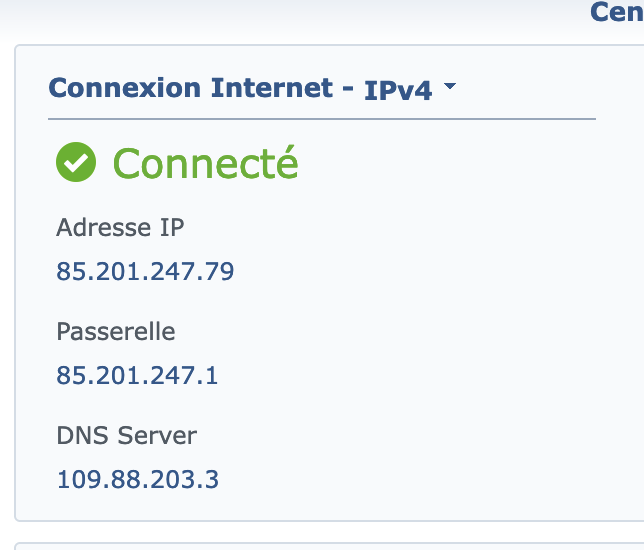Click the top header bar area

[x=288, y=16]
